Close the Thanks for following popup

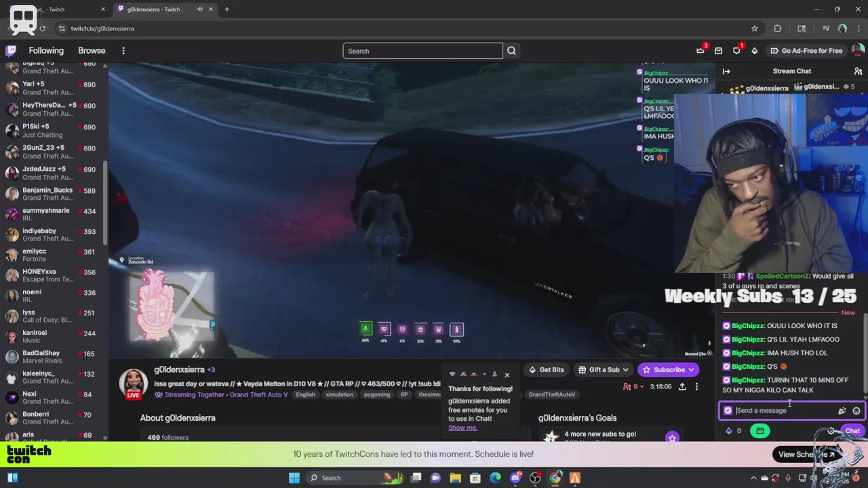click(507, 375)
